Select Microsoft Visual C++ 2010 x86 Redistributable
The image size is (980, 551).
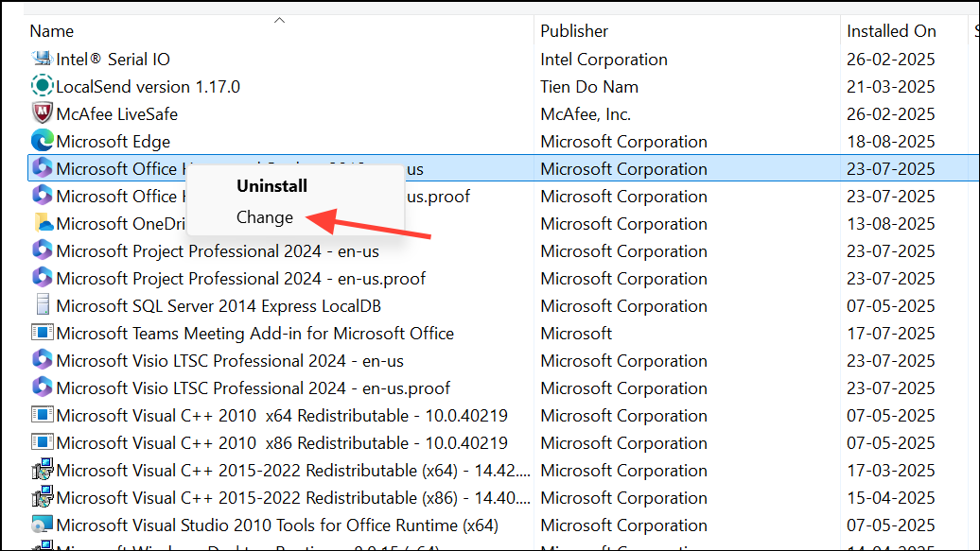pos(282,443)
